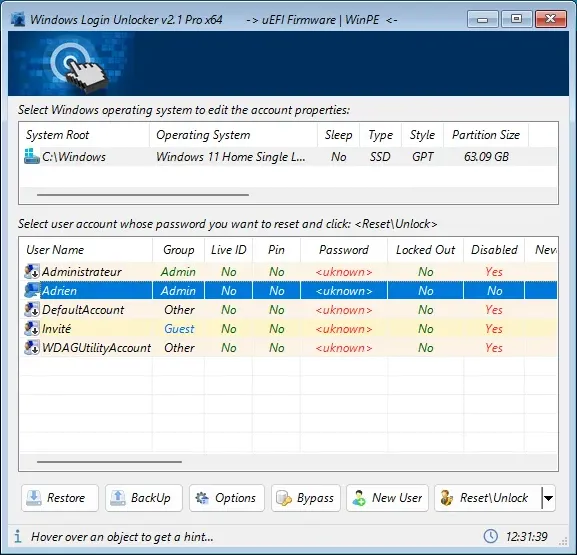The height and width of the screenshot is (555, 577).
Task: Click the GPT style cell
Action: [x=422, y=157]
